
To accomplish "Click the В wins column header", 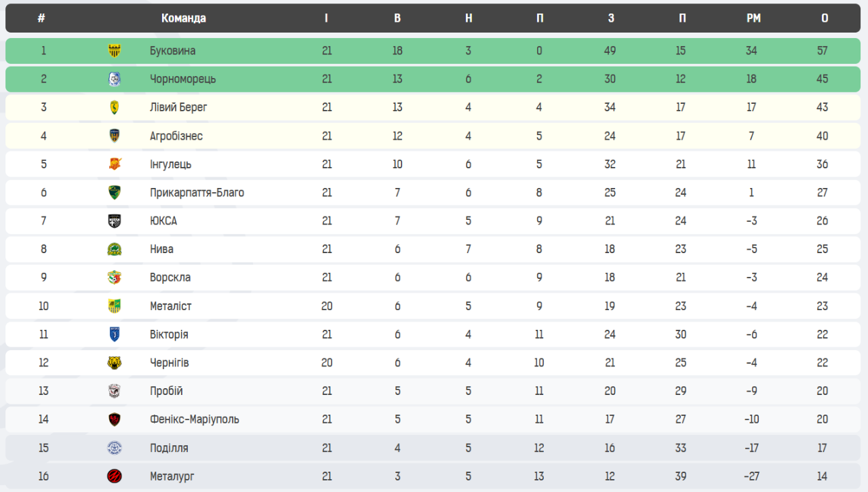I will (x=397, y=18).
